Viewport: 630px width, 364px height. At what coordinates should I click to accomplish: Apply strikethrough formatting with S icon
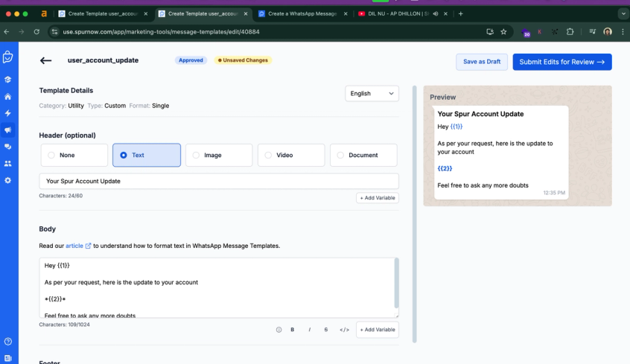pos(326,330)
